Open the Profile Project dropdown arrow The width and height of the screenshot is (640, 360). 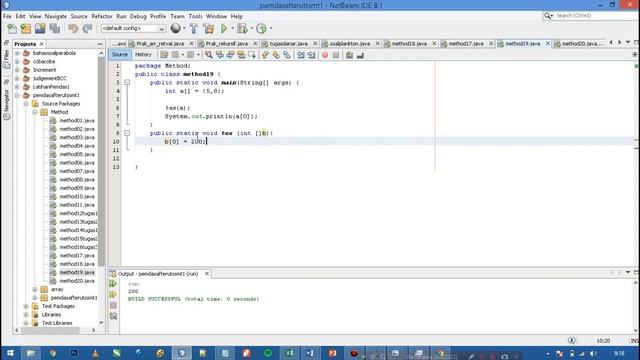(x=271, y=28)
